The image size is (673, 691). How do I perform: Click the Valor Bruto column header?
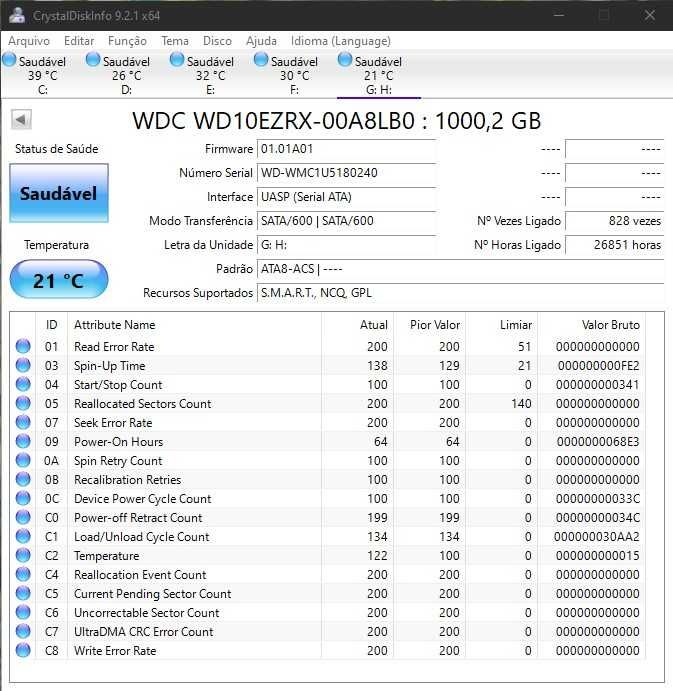pos(592,325)
